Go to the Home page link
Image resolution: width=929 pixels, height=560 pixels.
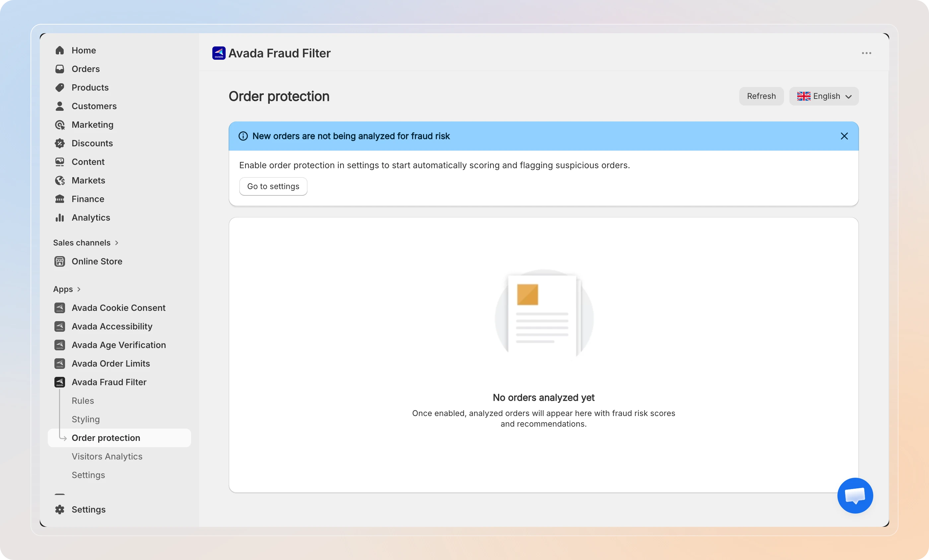point(84,50)
